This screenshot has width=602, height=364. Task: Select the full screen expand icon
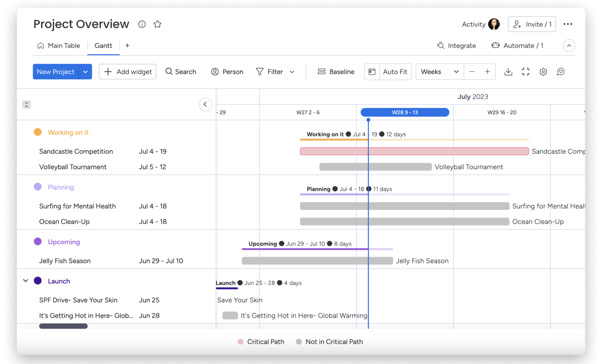tap(526, 71)
